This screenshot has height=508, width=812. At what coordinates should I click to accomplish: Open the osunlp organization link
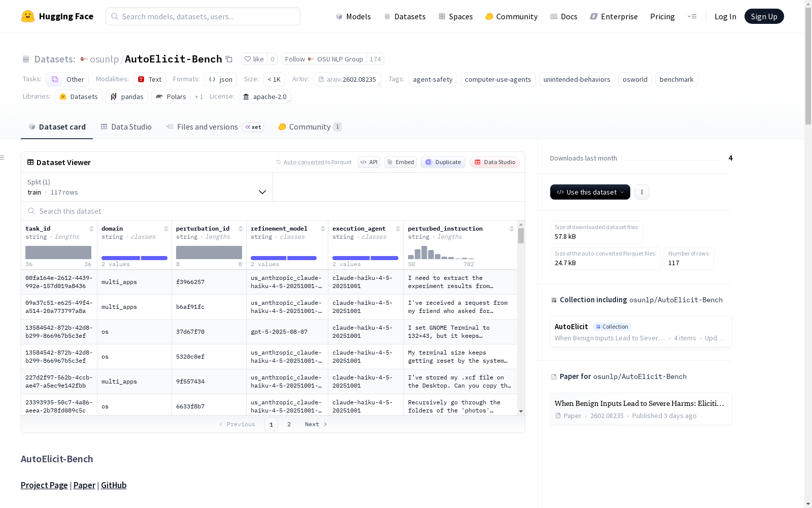point(104,59)
